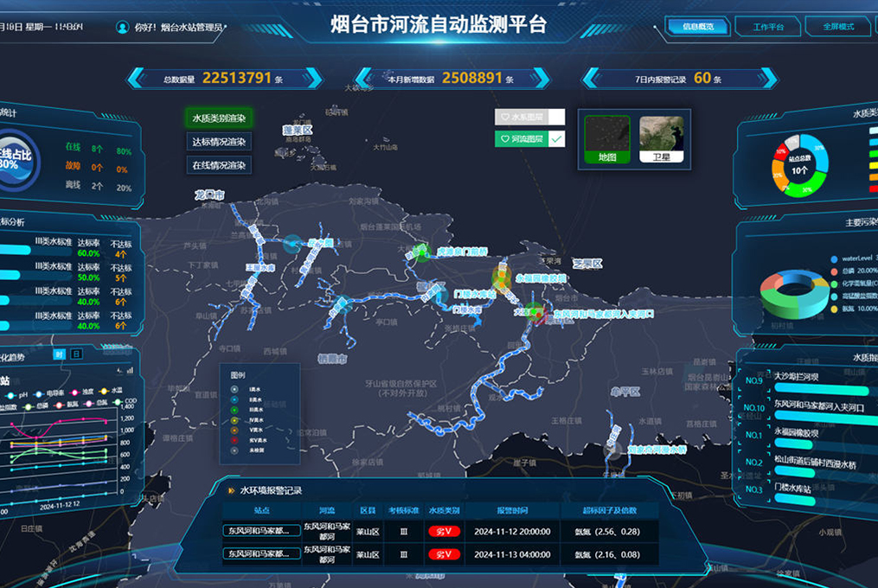
Task: Select 在线情况渲染 rendering mode
Action: [219, 165]
